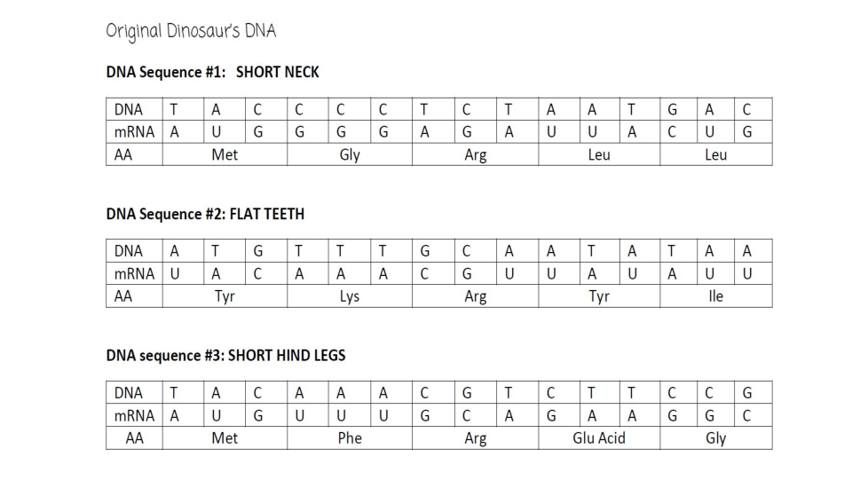Click the Arg cell in Short Hind Legs table
The height and width of the screenshot is (488, 868).
(475, 438)
